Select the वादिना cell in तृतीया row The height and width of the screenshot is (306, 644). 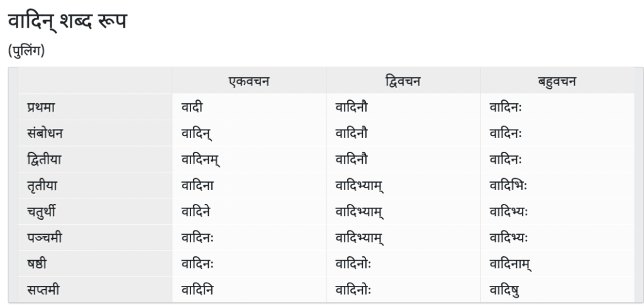point(197,186)
